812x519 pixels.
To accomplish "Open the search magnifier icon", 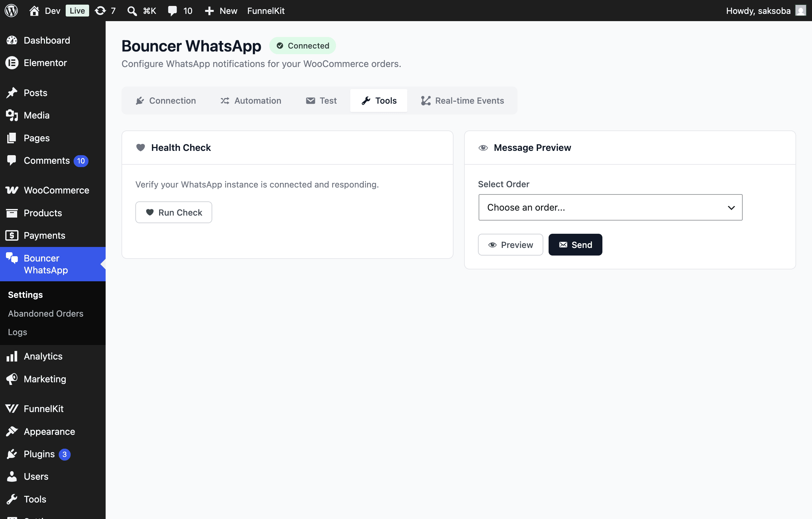I will point(132,11).
